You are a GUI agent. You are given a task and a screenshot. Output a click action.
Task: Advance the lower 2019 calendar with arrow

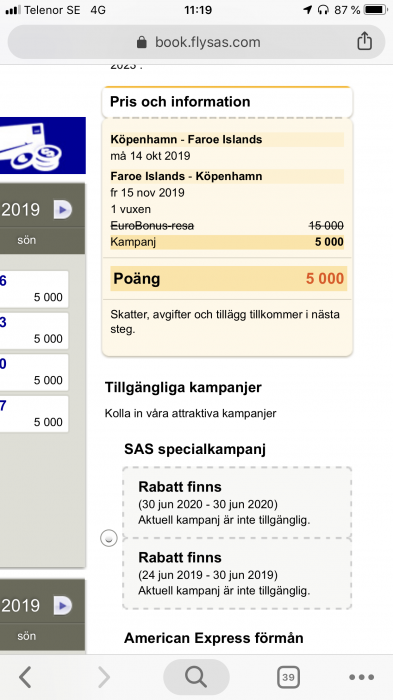(63, 605)
